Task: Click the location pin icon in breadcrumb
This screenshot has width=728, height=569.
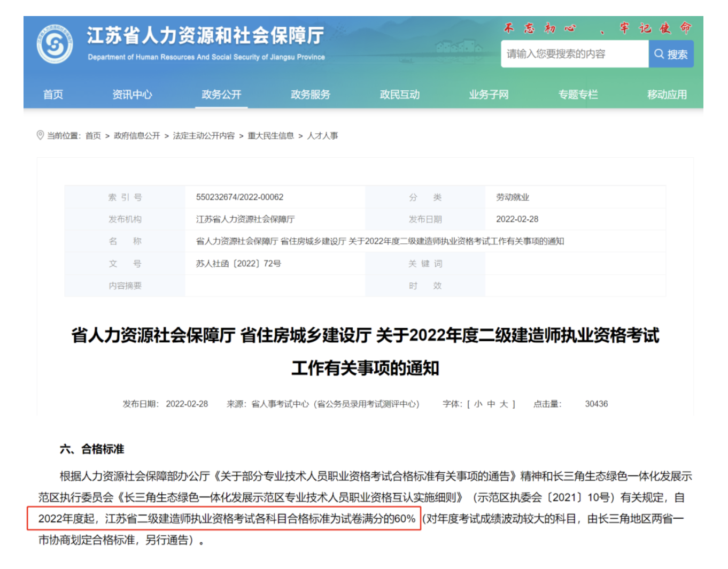Action: 40,135
